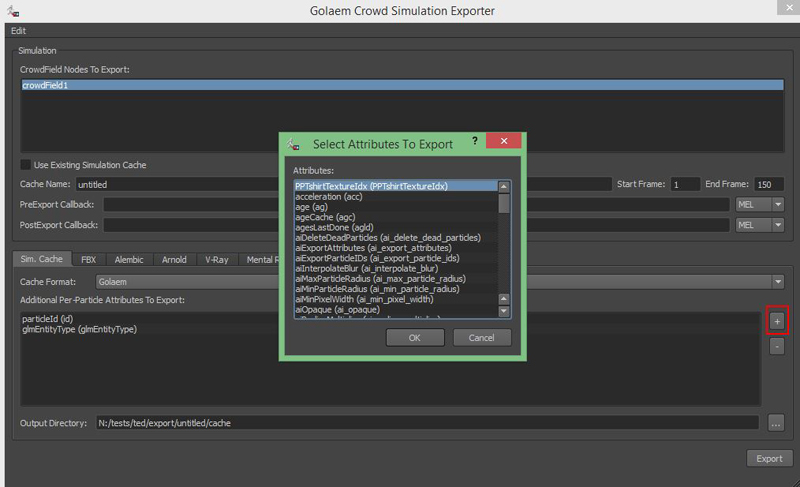800x487 pixels.
Task: Select aiExportAttributes attribute
Action: pos(396,248)
